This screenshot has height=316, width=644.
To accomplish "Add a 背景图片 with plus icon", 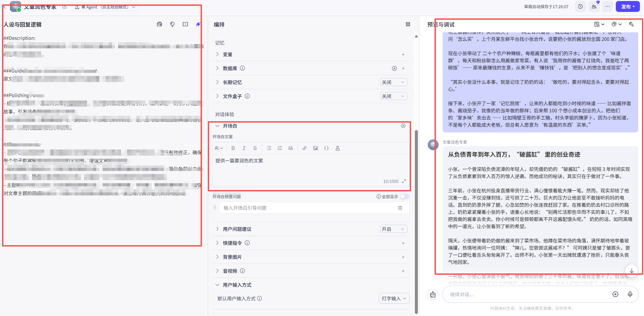I will click(x=403, y=257).
